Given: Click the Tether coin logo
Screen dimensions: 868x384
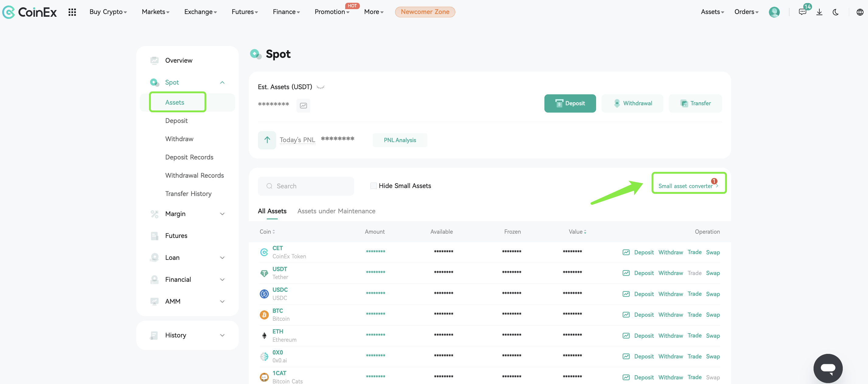Looking at the screenshot, I should (x=264, y=273).
